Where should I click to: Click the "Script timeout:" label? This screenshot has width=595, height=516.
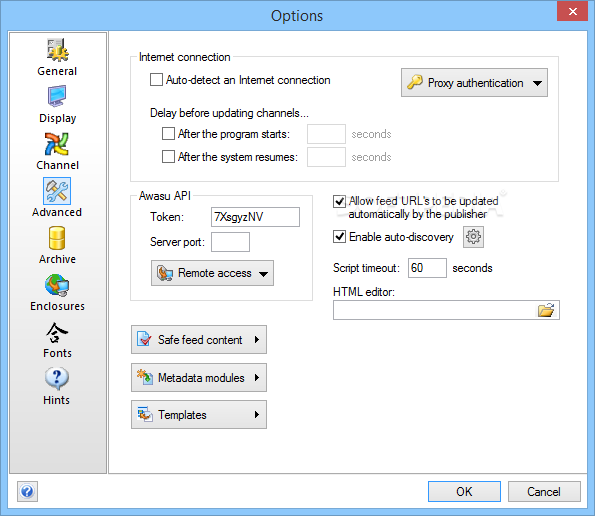[366, 268]
